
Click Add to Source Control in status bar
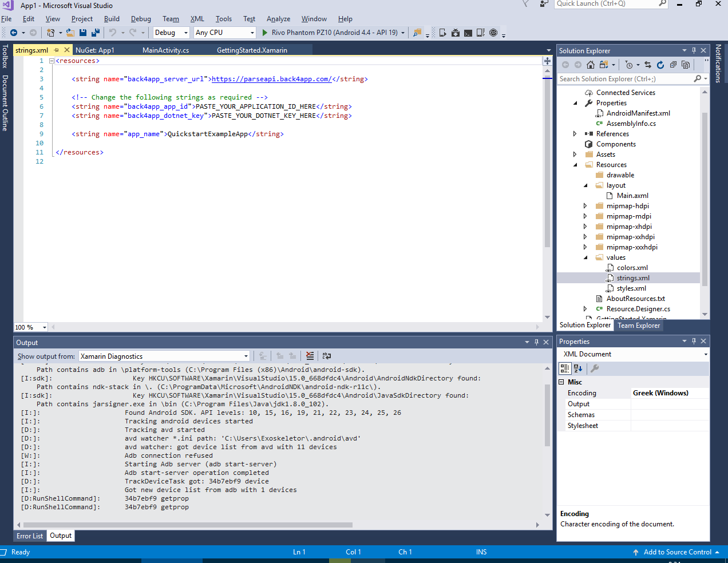(678, 552)
